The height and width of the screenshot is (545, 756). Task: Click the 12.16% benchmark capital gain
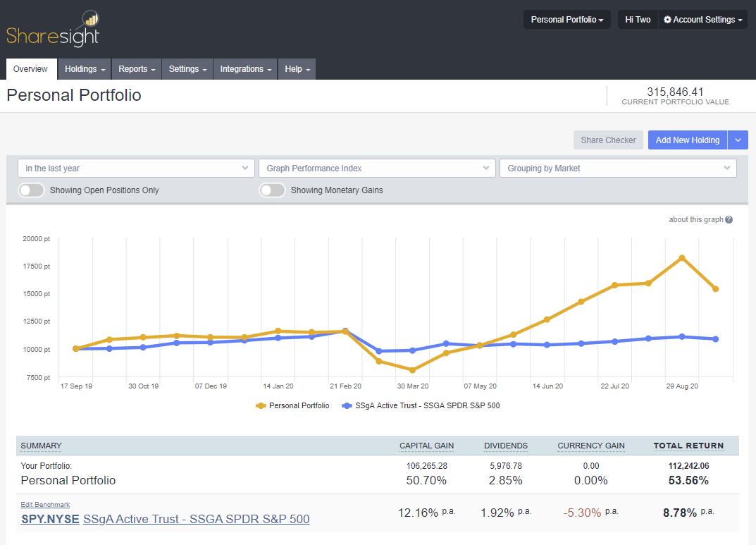[418, 513]
